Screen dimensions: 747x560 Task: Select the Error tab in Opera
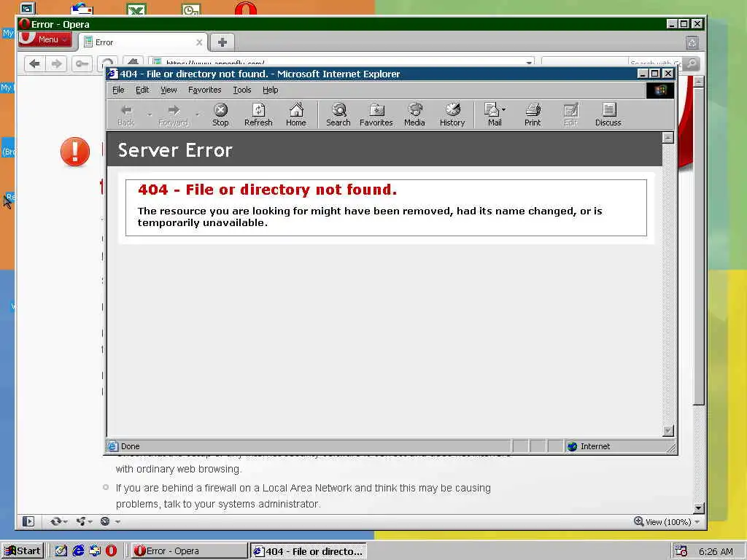[x=143, y=42]
